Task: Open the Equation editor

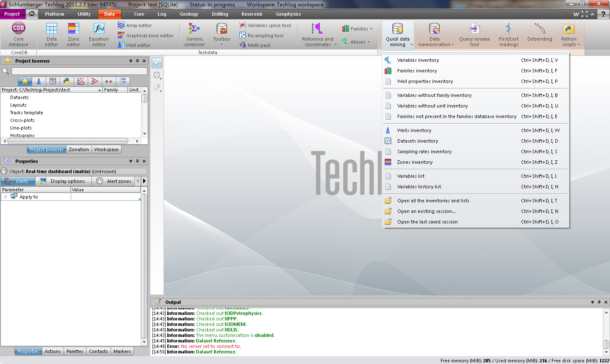Action: [99, 35]
